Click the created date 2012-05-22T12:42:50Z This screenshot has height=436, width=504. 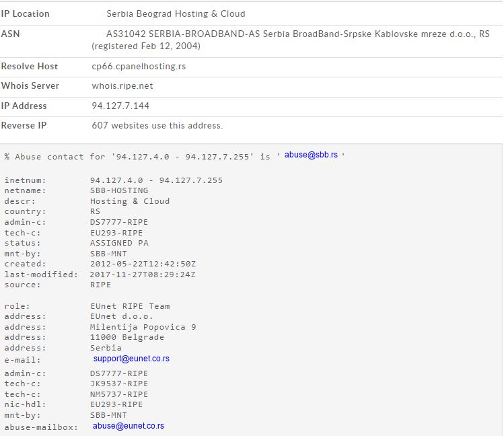[143, 264]
